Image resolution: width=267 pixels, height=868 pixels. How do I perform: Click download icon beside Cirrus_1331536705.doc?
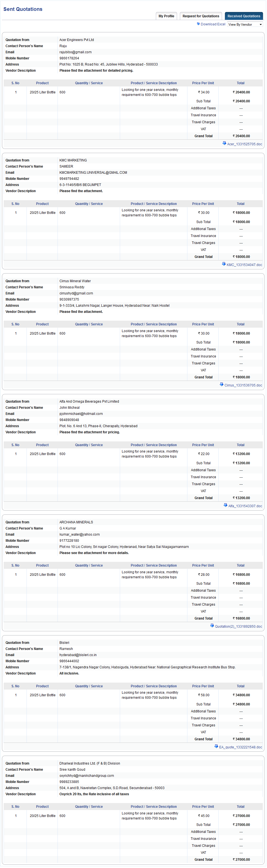pos(221,385)
